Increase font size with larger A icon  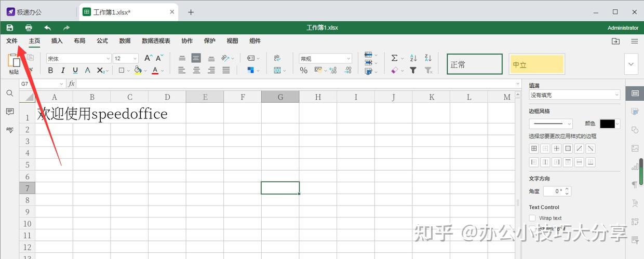(148, 58)
